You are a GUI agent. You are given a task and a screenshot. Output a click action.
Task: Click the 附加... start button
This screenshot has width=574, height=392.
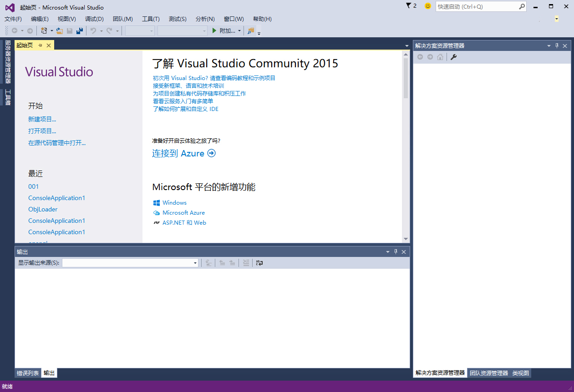(x=224, y=30)
